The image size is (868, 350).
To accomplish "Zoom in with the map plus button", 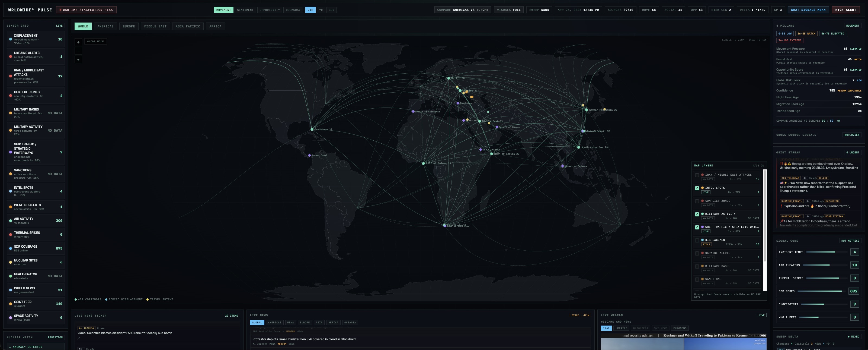I will pyautogui.click(x=78, y=42).
